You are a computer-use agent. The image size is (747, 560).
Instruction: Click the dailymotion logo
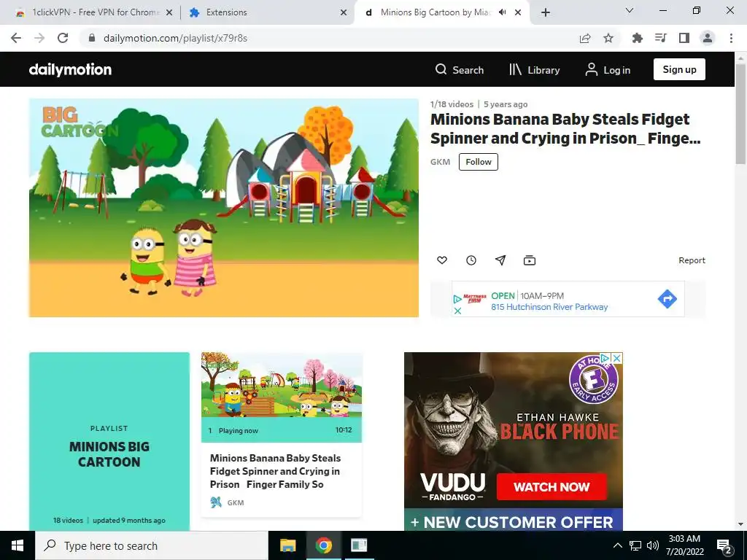[70, 69]
